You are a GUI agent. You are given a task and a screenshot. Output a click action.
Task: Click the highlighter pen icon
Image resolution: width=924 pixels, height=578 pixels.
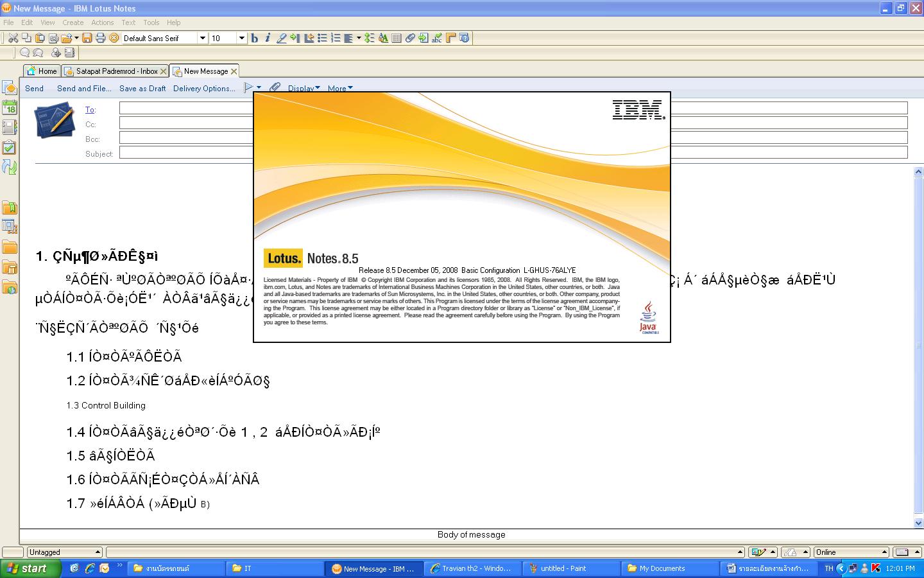[281, 38]
